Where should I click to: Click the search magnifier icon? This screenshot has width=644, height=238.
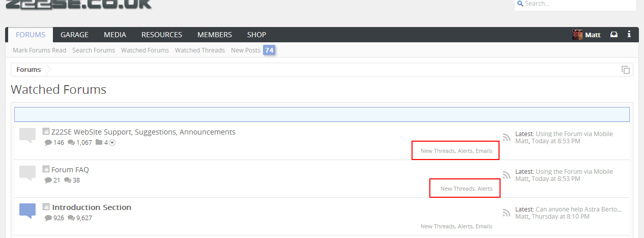[x=520, y=3]
